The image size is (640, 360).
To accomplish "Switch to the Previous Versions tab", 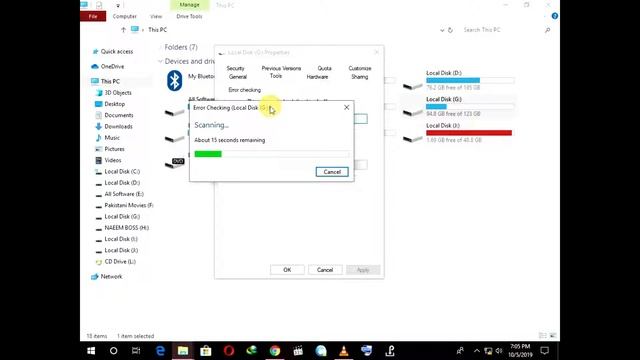I will (281, 68).
